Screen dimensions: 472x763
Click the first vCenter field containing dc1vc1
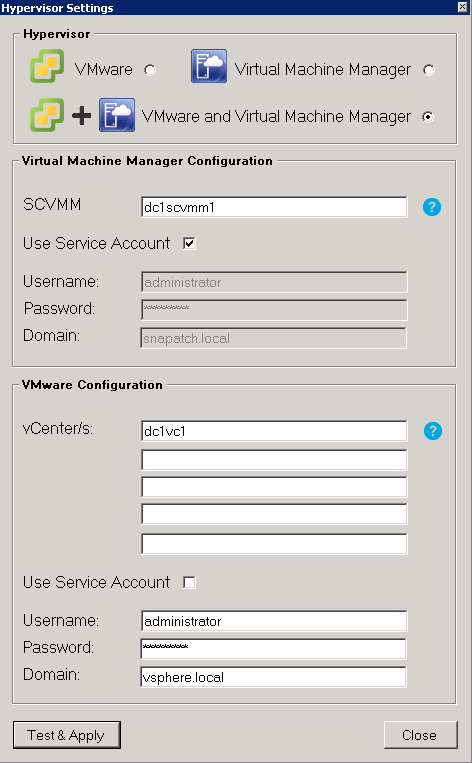274,431
